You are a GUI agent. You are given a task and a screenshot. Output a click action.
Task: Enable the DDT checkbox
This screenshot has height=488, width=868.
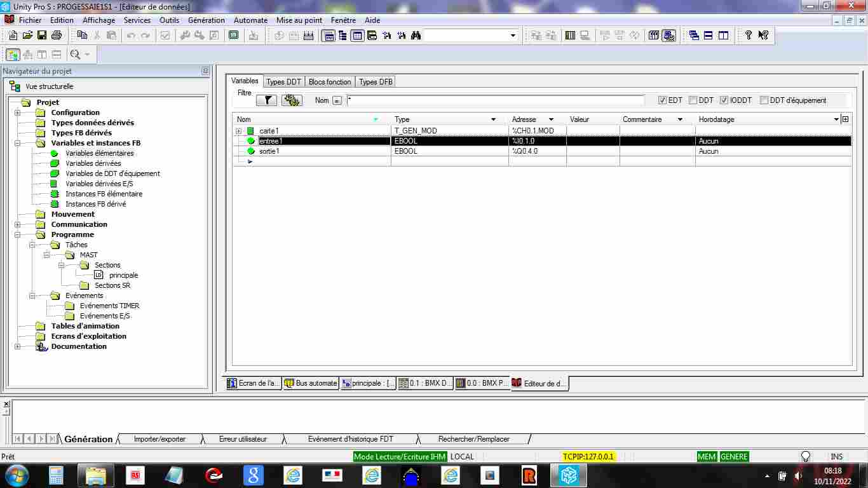693,100
